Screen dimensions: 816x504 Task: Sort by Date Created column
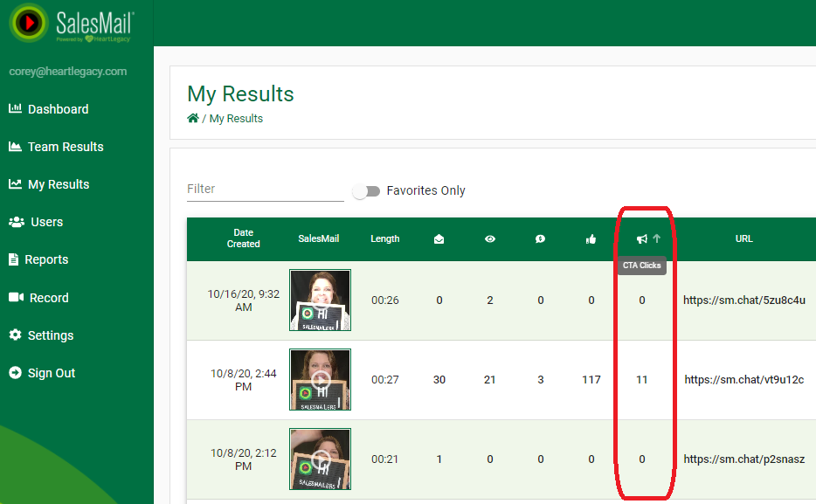pos(243,238)
